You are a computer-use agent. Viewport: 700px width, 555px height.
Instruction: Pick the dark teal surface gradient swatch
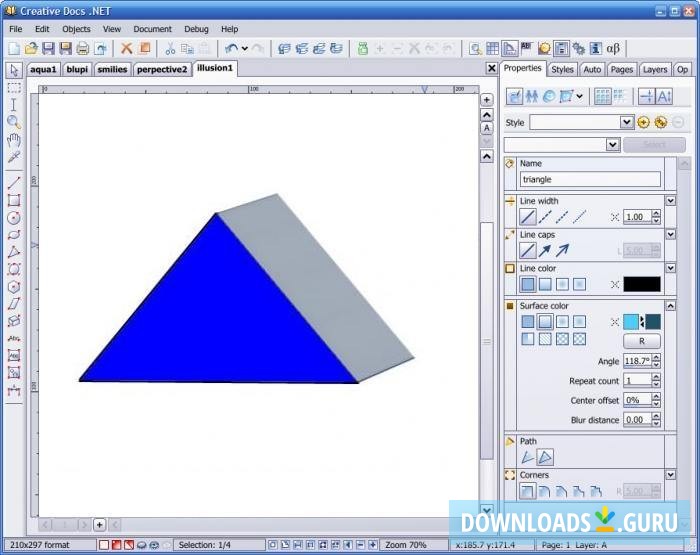pos(653,322)
